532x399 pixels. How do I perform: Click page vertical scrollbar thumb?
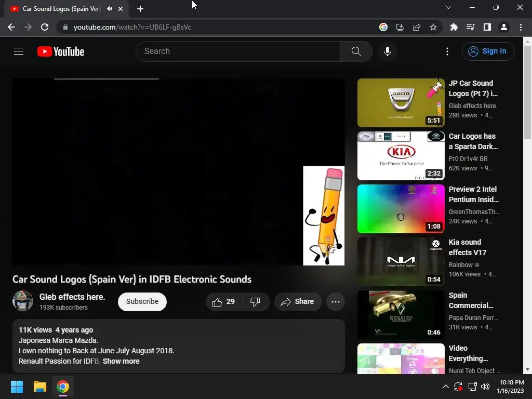(x=527, y=92)
